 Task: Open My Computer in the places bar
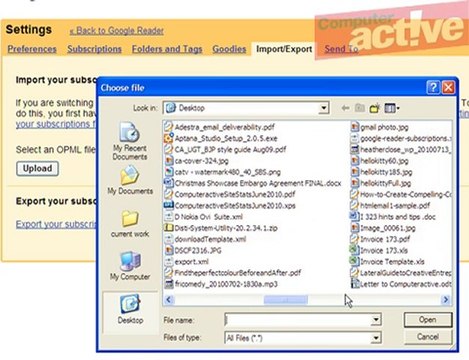[130, 266]
